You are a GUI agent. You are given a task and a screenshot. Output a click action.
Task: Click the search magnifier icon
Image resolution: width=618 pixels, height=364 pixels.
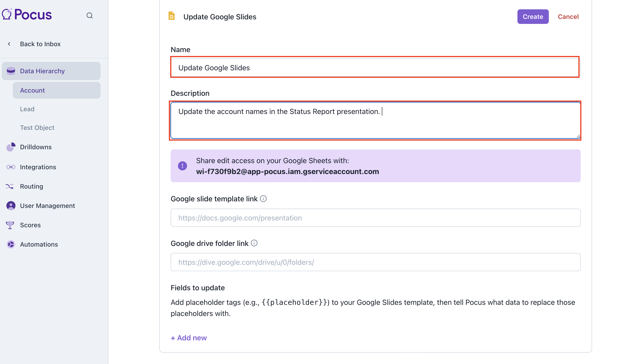click(90, 16)
